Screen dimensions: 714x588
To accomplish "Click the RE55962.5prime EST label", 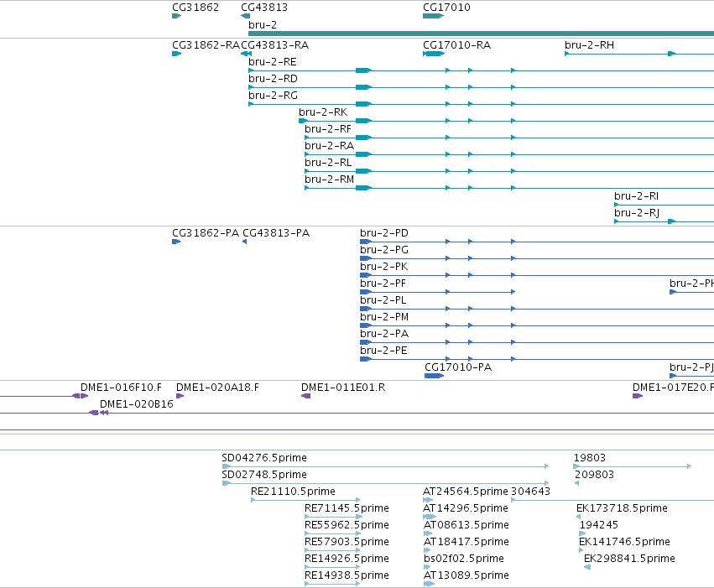I will tap(347, 525).
